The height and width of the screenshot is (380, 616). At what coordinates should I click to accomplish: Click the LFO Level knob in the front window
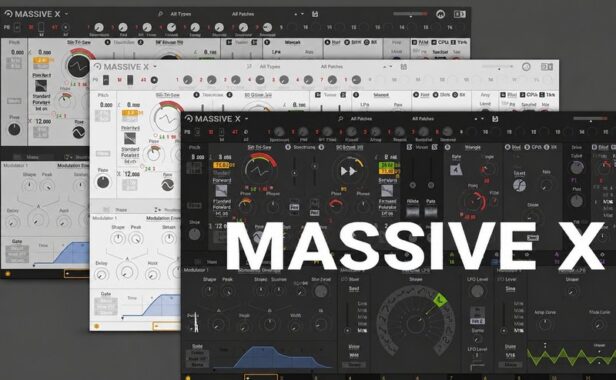point(477,291)
